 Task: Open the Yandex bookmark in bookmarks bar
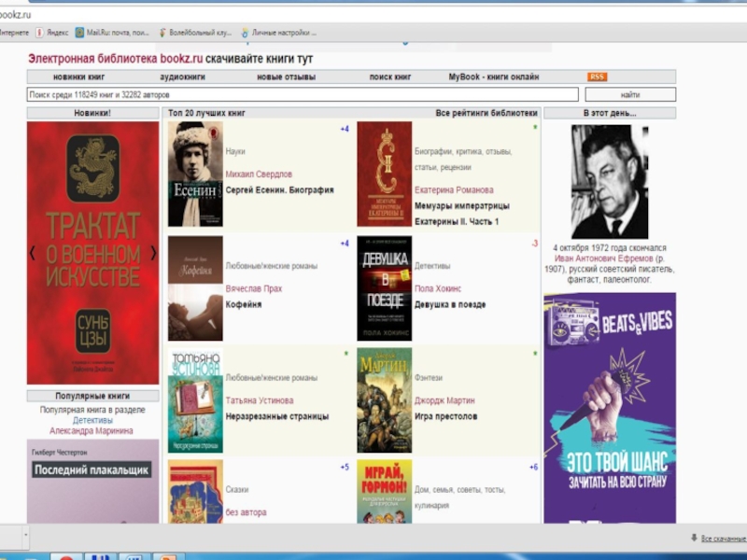[x=51, y=32]
